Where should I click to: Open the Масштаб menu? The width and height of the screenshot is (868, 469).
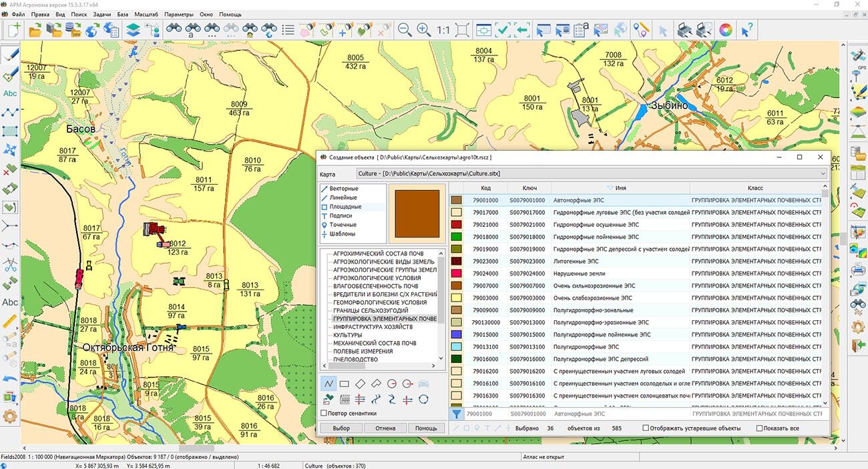pyautogui.click(x=146, y=14)
